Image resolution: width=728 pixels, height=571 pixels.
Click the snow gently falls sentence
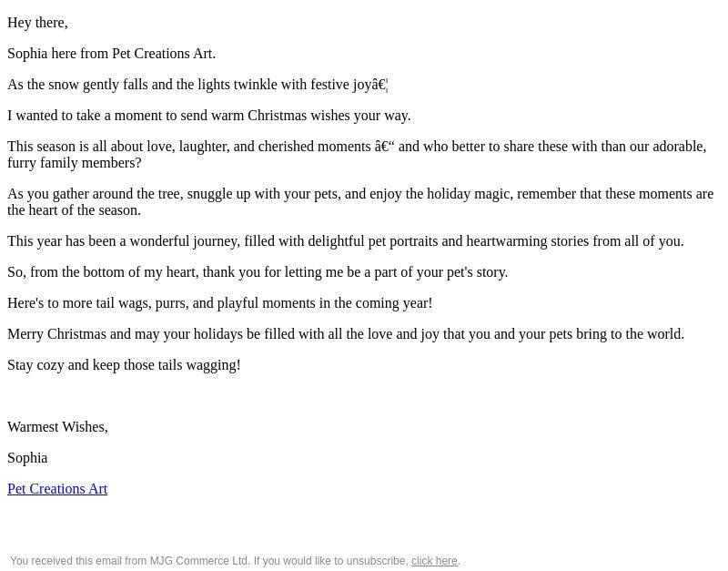pyautogui.click(x=197, y=85)
